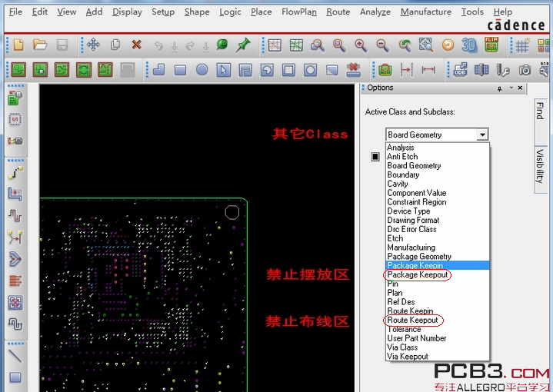Pin the Options panel
The width and height of the screenshot is (553, 392).
pos(499,88)
